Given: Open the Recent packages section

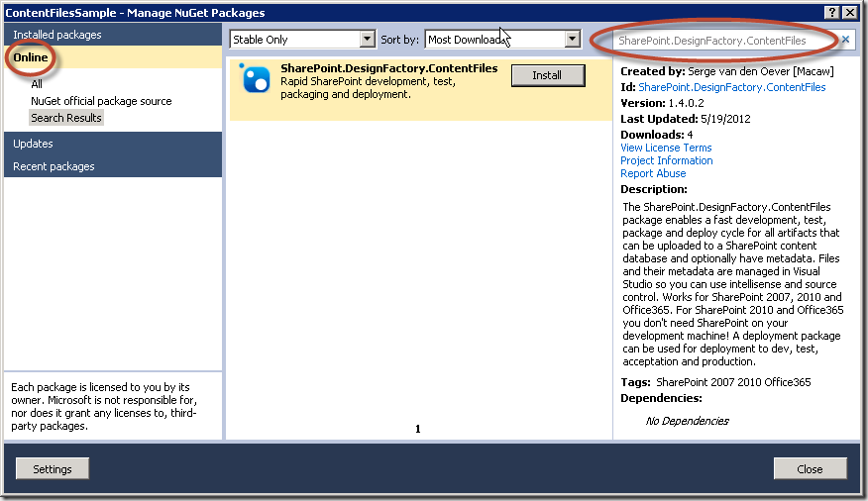Looking at the screenshot, I should [x=113, y=166].
